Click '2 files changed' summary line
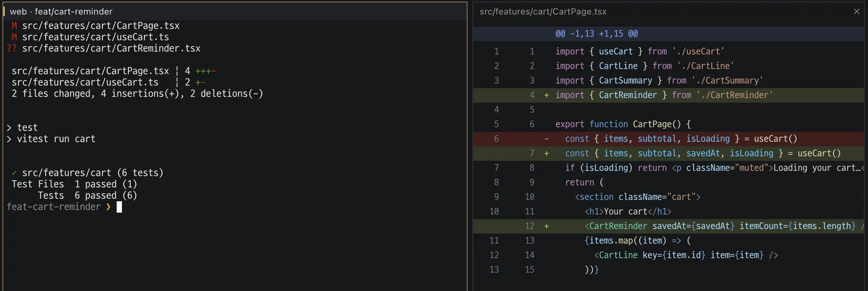 tap(137, 94)
